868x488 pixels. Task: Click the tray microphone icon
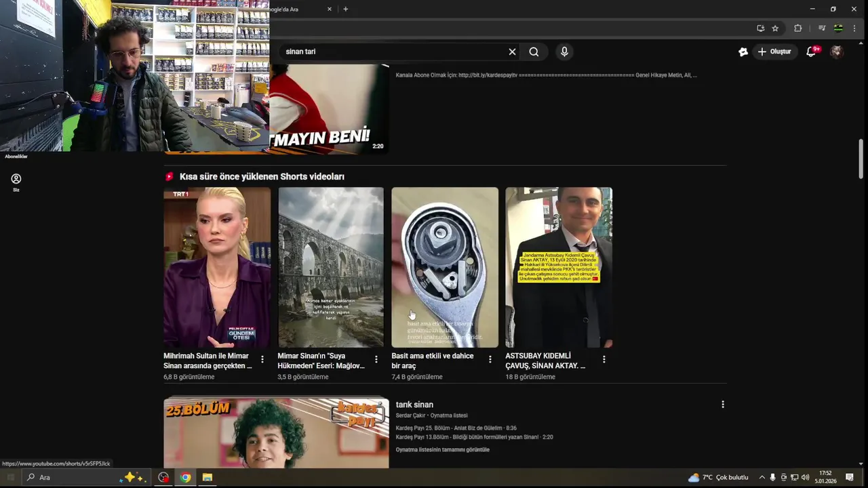tap(772, 477)
